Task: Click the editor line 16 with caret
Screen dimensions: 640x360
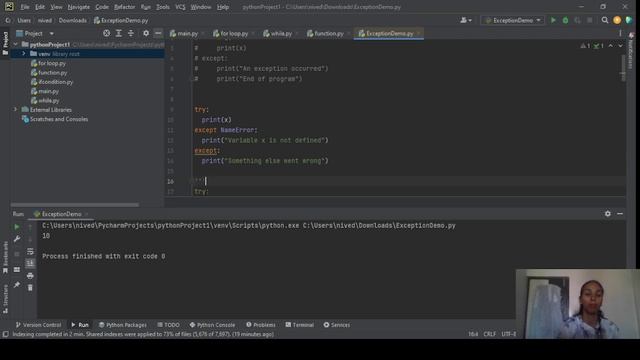Action: point(395,181)
